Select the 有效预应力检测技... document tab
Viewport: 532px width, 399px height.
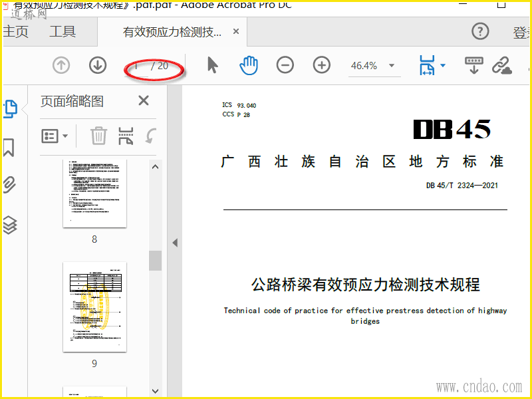click(x=172, y=32)
